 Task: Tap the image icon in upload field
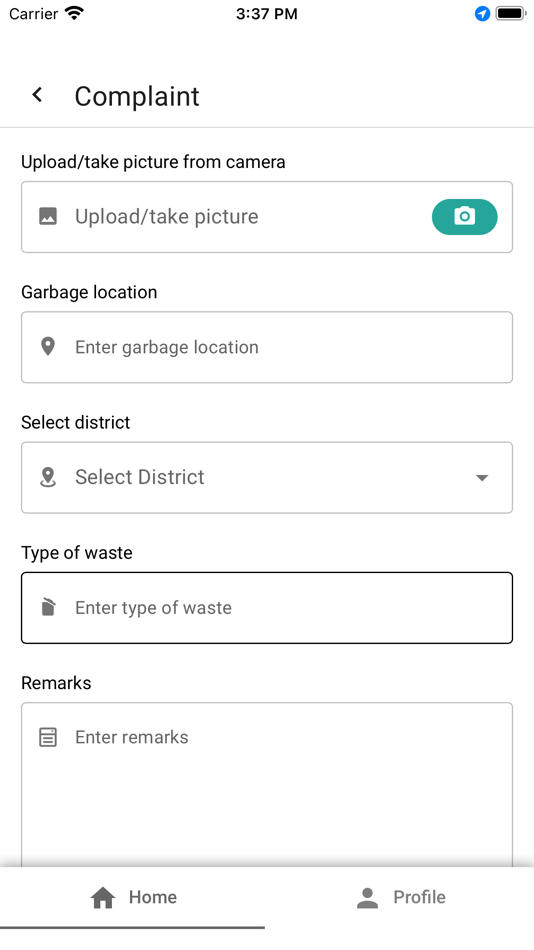pyautogui.click(x=48, y=216)
